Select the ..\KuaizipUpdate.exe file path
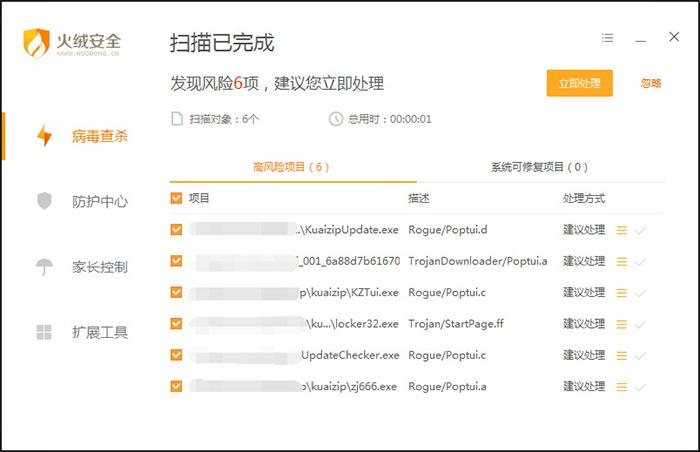This screenshot has height=452, width=700. pyautogui.click(x=348, y=230)
